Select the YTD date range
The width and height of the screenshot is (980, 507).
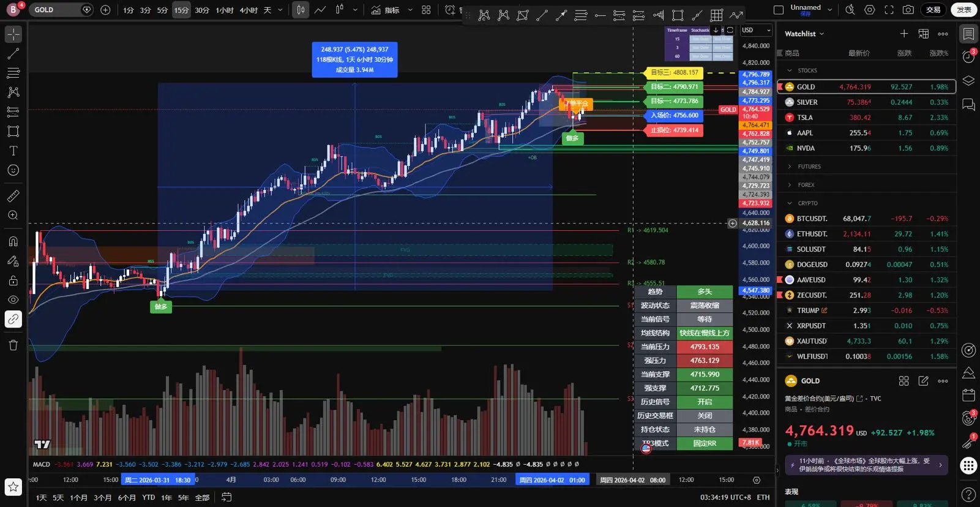tap(149, 497)
